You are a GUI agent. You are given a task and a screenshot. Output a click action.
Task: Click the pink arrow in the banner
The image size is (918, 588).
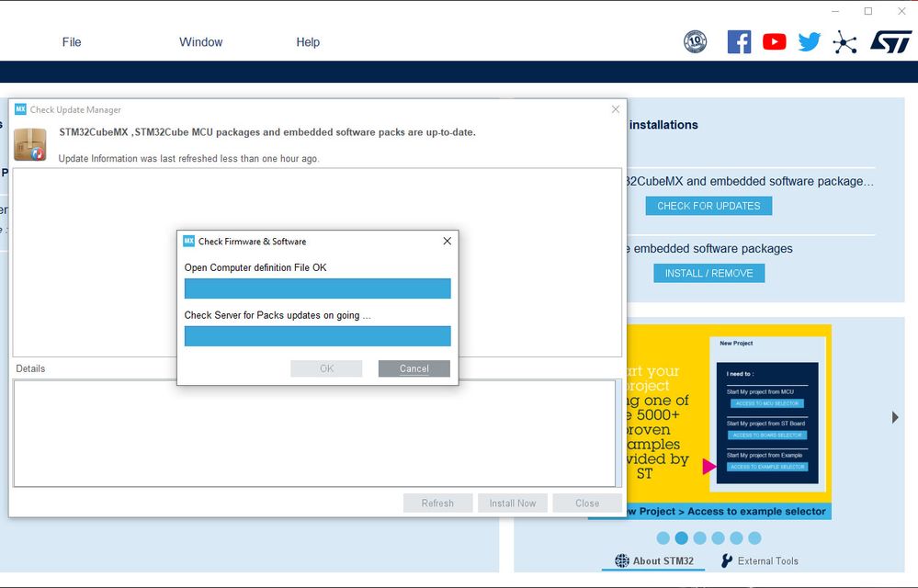coord(709,466)
